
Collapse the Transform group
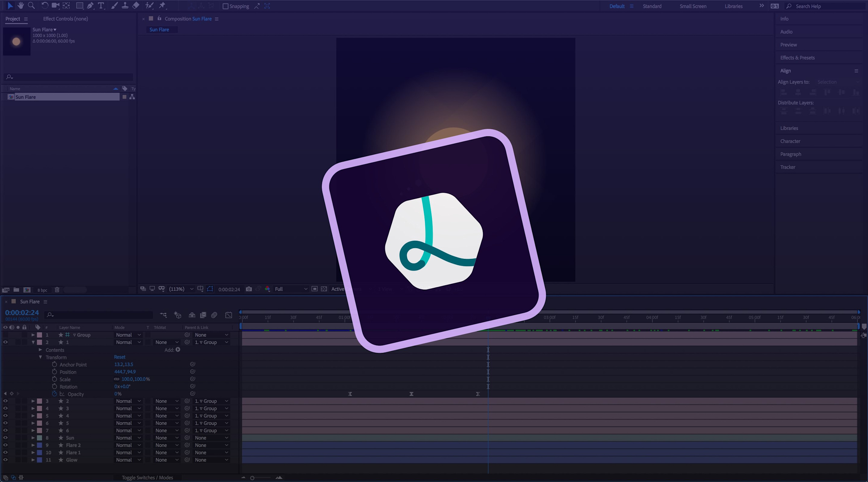pos(41,357)
